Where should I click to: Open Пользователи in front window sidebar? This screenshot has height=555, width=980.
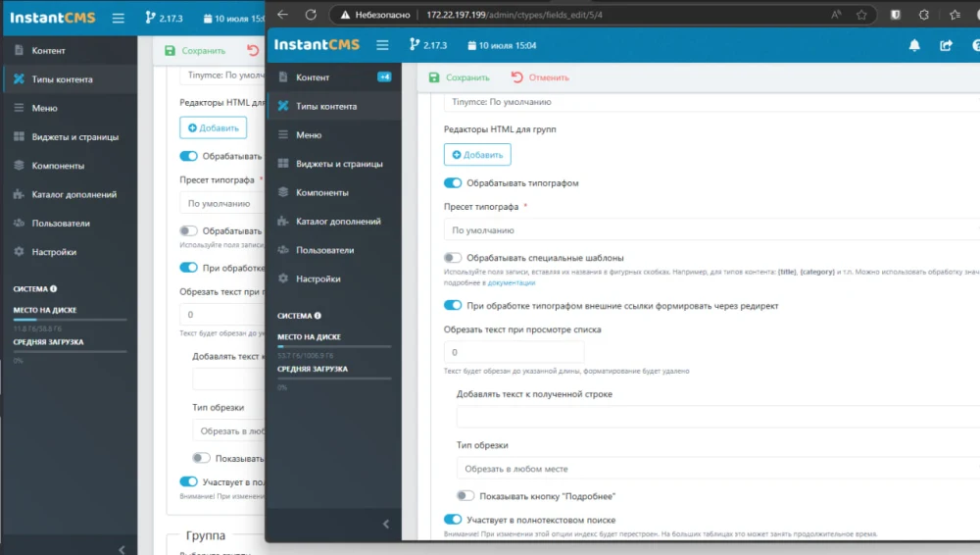[x=334, y=250]
